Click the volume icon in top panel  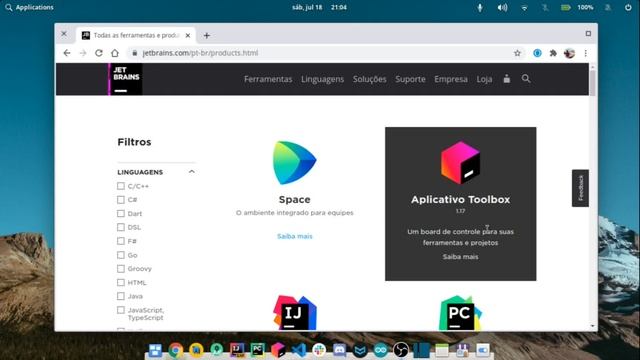pos(502,7)
